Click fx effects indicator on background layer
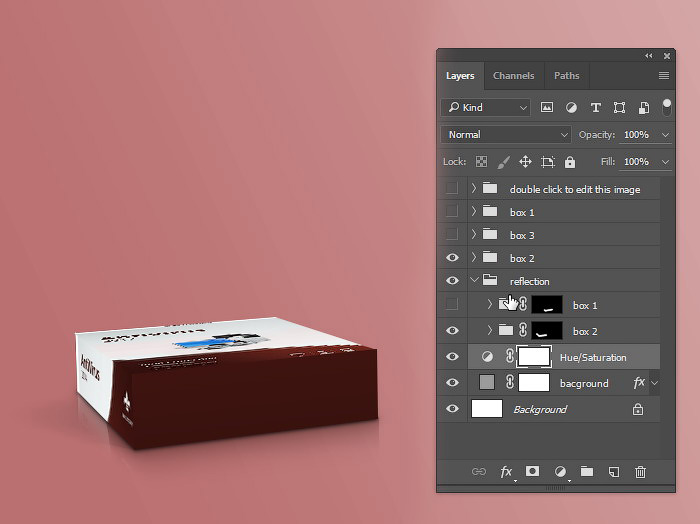 pyautogui.click(x=639, y=382)
